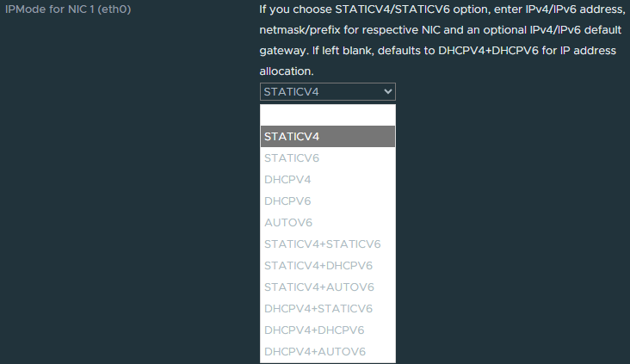Select the DHCPV6 list option

click(327, 201)
